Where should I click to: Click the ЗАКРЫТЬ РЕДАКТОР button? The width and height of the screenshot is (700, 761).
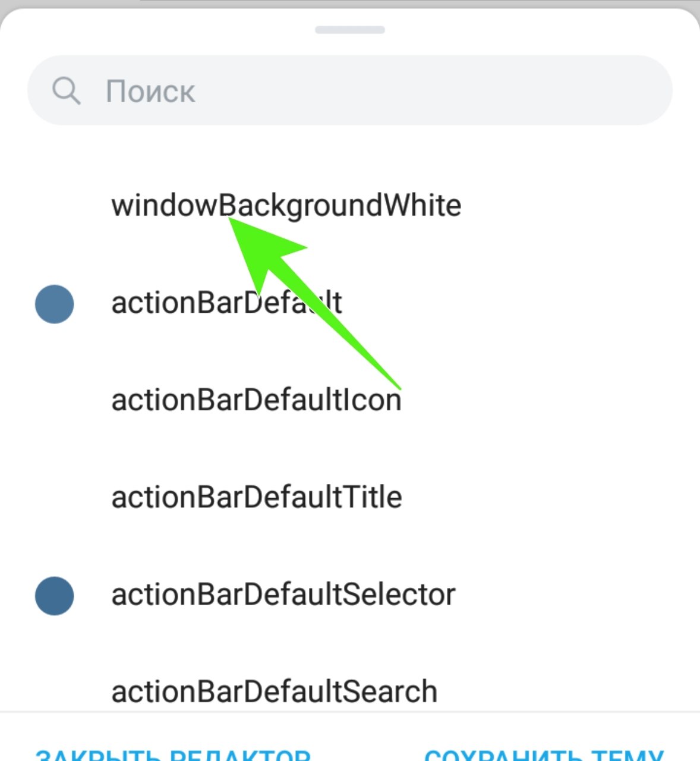click(173, 754)
